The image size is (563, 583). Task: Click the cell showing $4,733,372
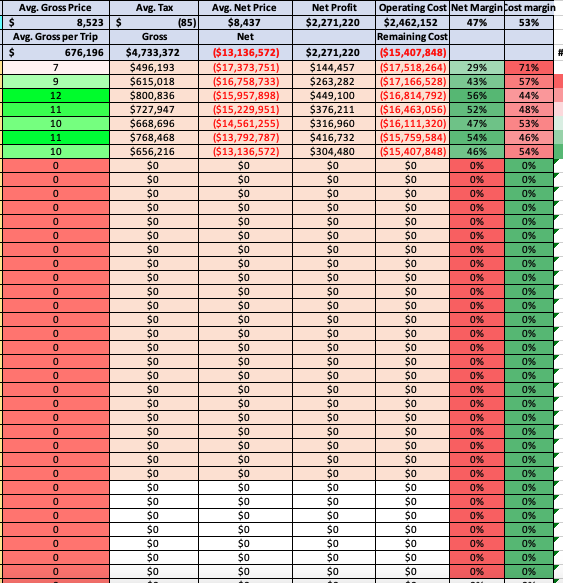(x=154, y=52)
